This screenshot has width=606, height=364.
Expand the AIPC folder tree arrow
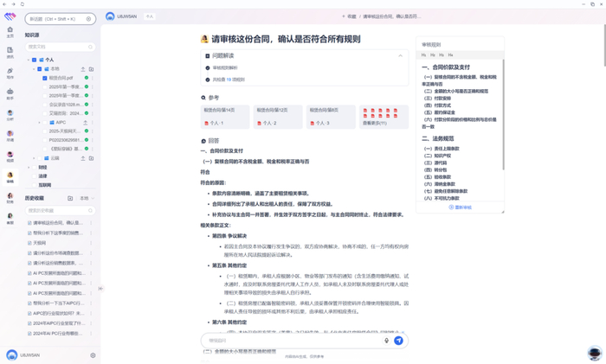click(x=39, y=123)
